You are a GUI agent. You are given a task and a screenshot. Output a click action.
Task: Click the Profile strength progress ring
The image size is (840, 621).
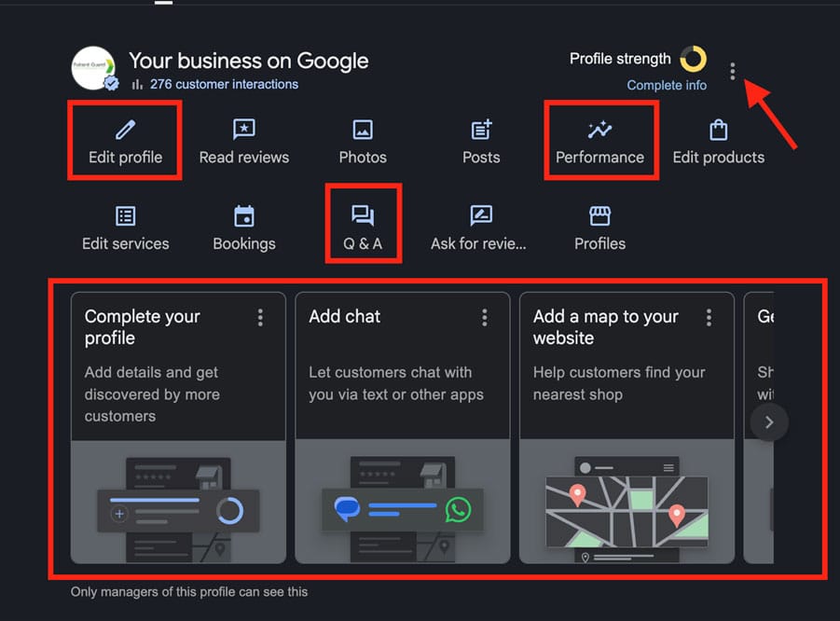(x=693, y=59)
